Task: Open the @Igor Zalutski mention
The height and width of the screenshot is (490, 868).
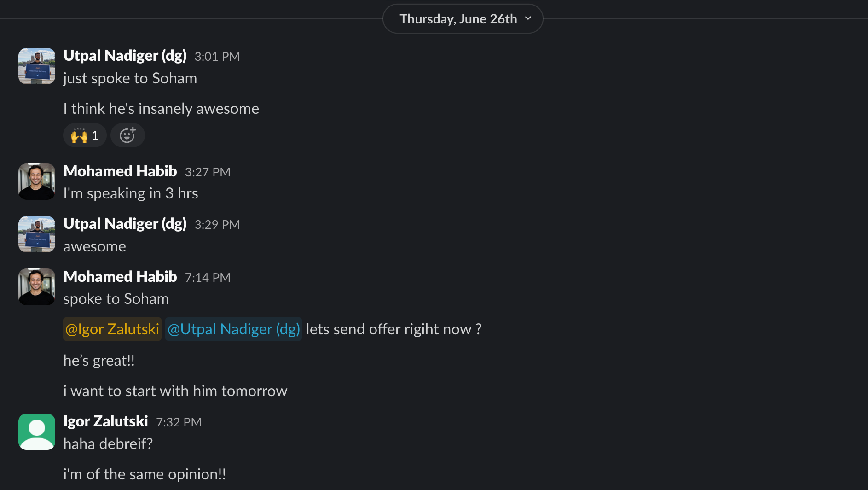Action: (112, 329)
